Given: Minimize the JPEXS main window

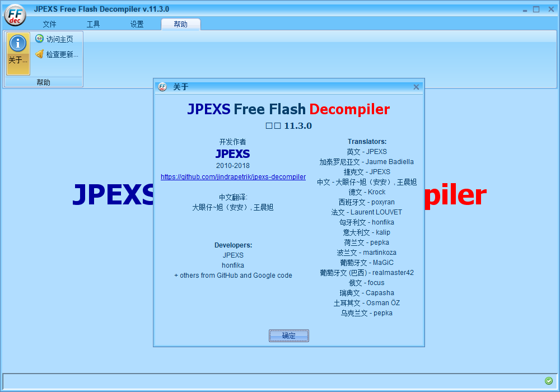Looking at the screenshot, I should point(525,10).
